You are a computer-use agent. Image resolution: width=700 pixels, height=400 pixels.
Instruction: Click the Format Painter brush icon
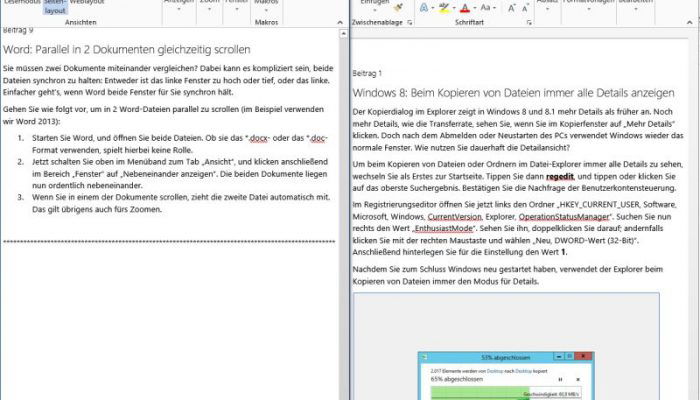[398, 7]
